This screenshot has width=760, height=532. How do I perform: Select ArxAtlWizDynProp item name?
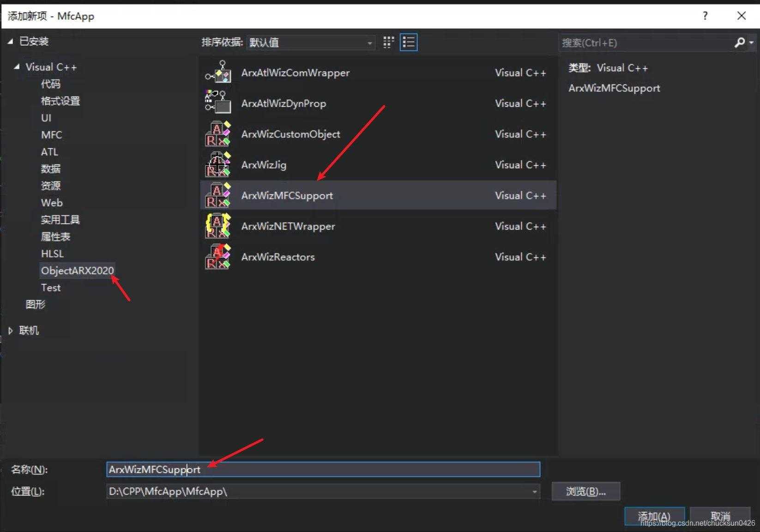pos(283,103)
